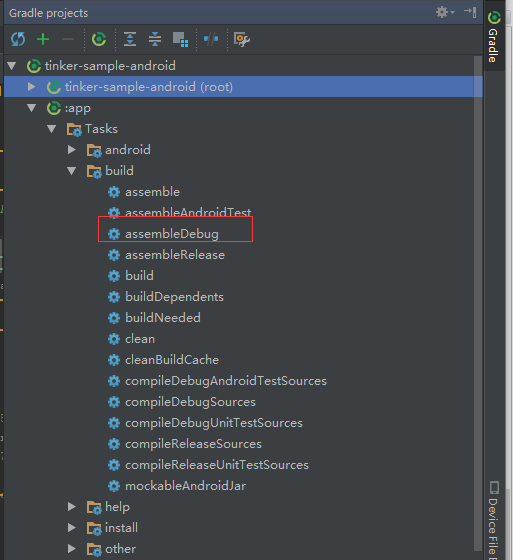This screenshot has height=560, width=513.
Task: Expand the other task folder
Action: 72,549
